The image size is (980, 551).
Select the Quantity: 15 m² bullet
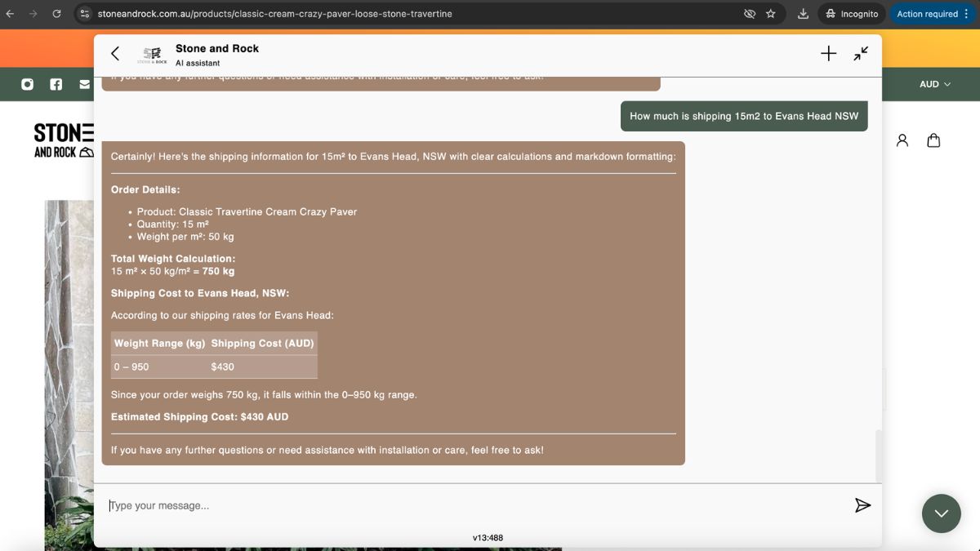click(x=173, y=224)
